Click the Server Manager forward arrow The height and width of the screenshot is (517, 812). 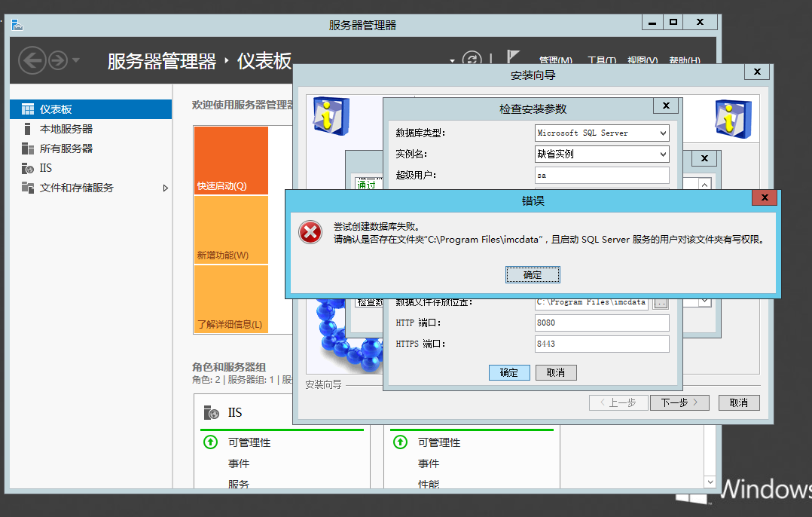point(57,60)
